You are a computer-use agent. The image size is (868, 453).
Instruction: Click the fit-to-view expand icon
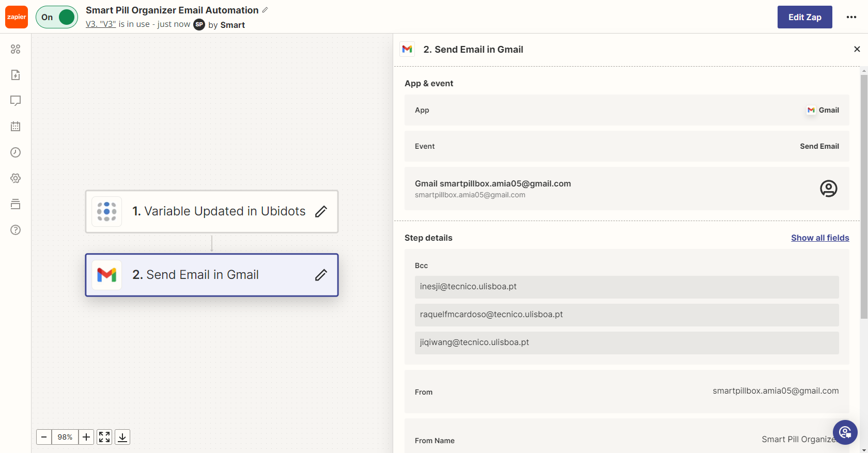click(104, 437)
